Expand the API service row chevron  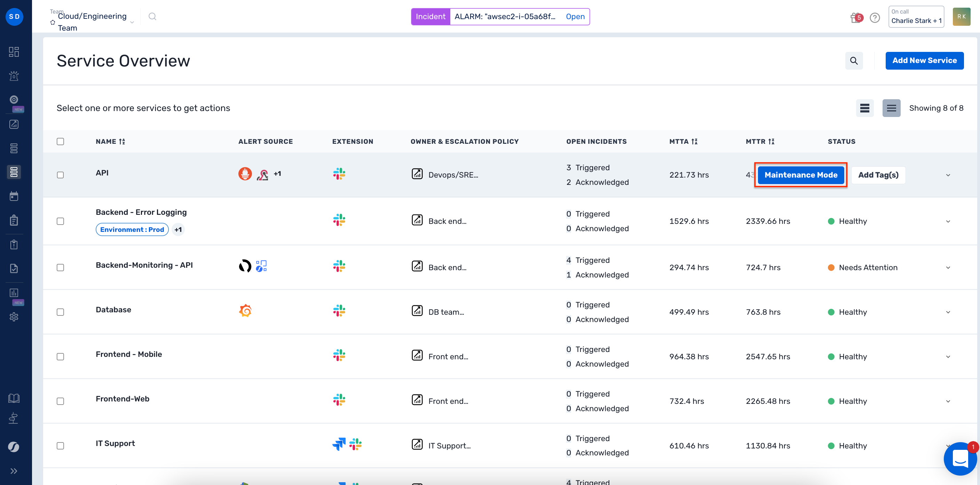pos(948,175)
